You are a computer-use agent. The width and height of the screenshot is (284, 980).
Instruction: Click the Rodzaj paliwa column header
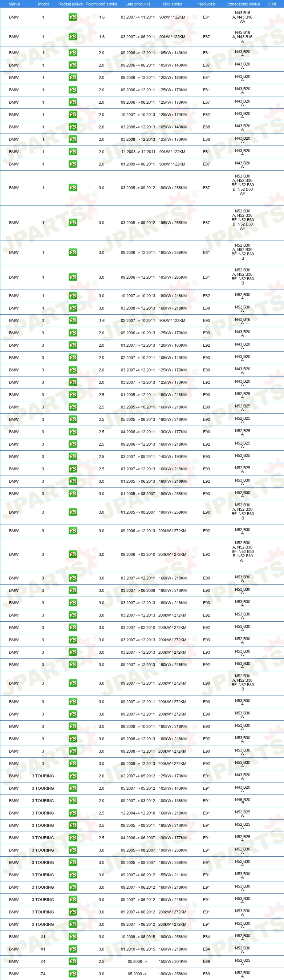click(x=70, y=4)
